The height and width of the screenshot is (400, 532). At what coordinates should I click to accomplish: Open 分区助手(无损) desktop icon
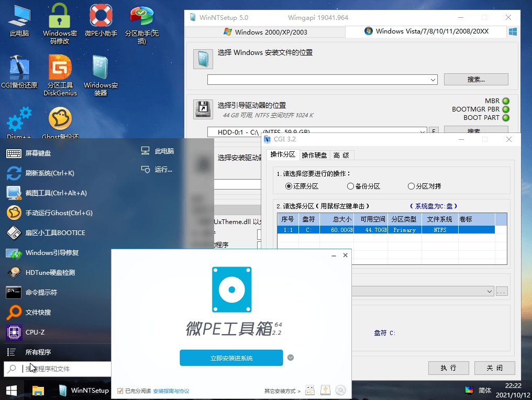point(142,25)
